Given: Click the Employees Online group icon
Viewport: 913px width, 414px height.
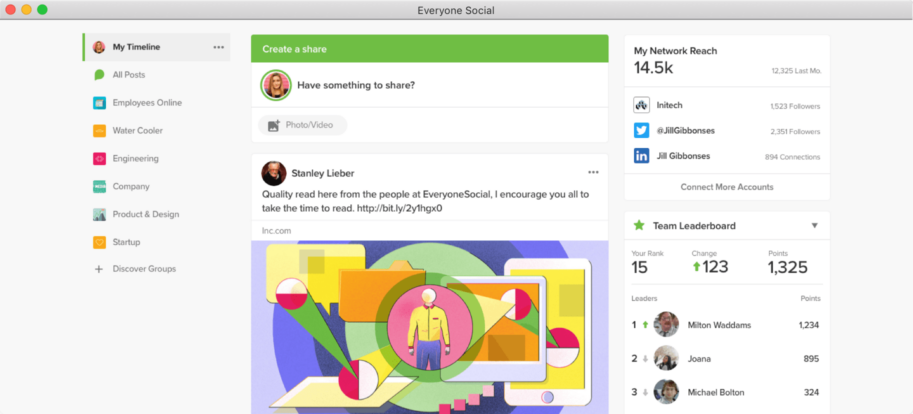Looking at the screenshot, I should pyautogui.click(x=99, y=103).
